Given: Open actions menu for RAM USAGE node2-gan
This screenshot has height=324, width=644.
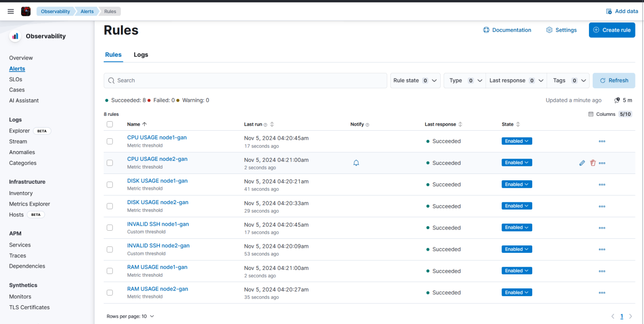Looking at the screenshot, I should coord(602,293).
